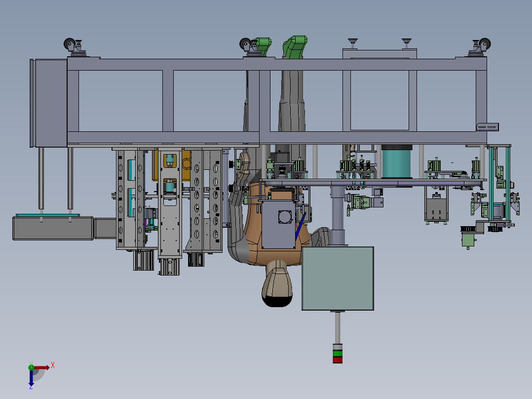
Task: Select the teal cylinder under the frame
Action: click(x=396, y=162)
